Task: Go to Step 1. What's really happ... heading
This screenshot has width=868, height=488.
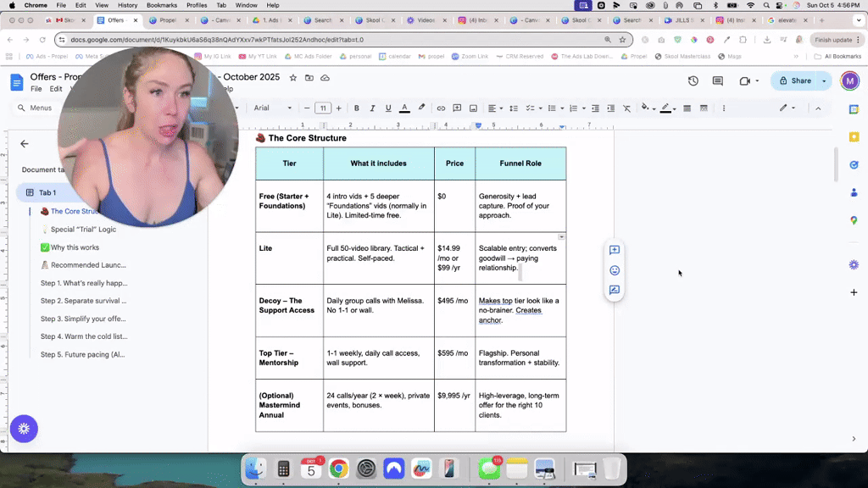Action: coord(84,283)
